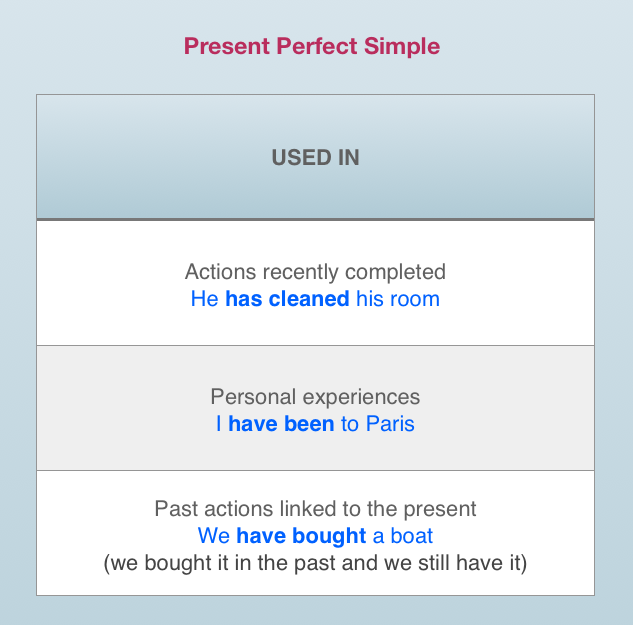
Task: Click the Present Perfect Simple title
Action: click(312, 46)
